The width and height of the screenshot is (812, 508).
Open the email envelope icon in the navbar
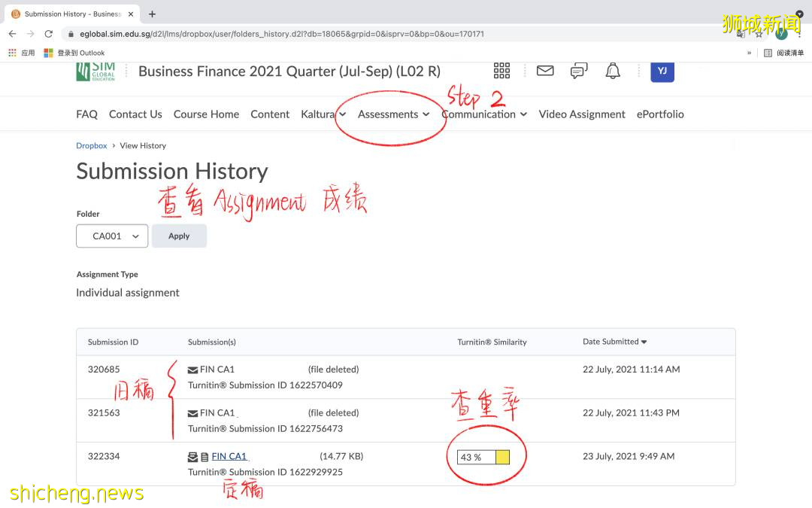(544, 70)
